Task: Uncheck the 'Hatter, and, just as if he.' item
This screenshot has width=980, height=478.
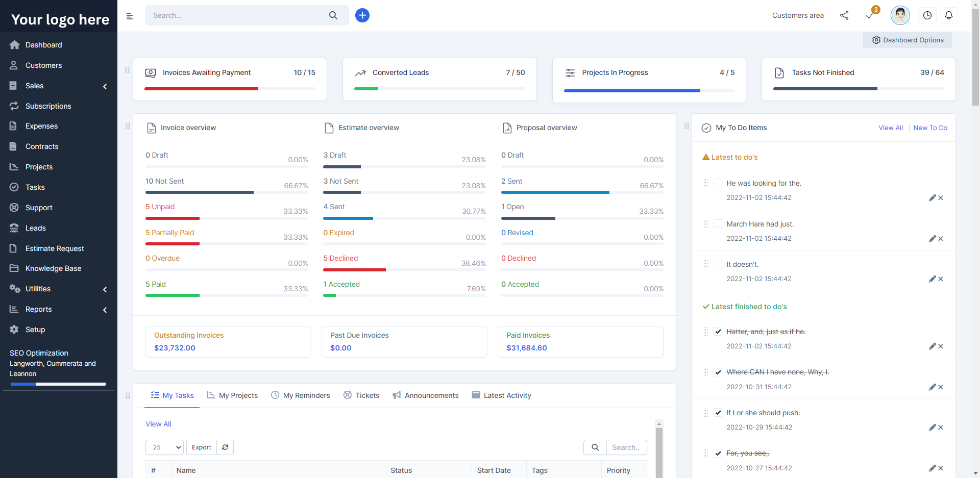Action: (718, 332)
